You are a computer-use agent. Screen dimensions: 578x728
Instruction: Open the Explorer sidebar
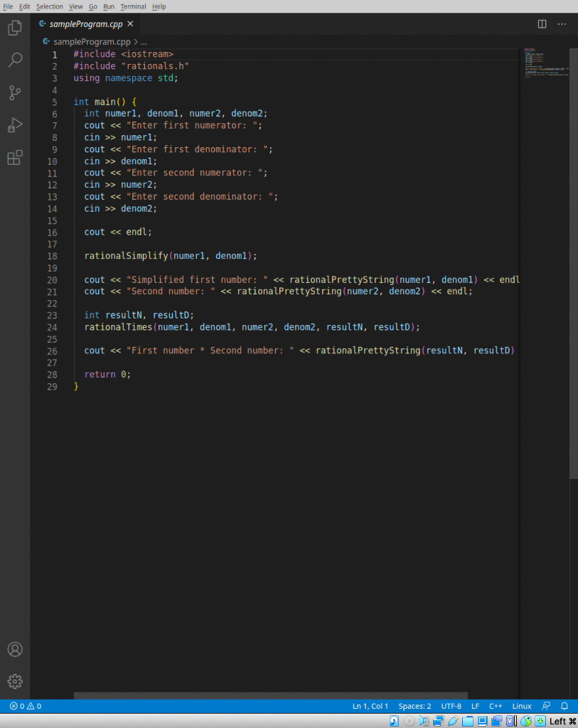[15, 27]
